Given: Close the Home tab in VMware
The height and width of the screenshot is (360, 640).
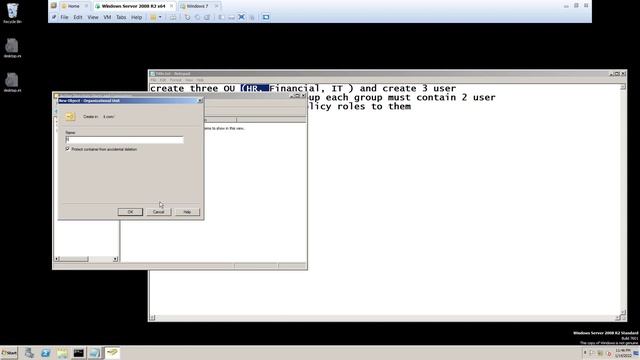Looking at the screenshot, I should (x=86, y=6).
